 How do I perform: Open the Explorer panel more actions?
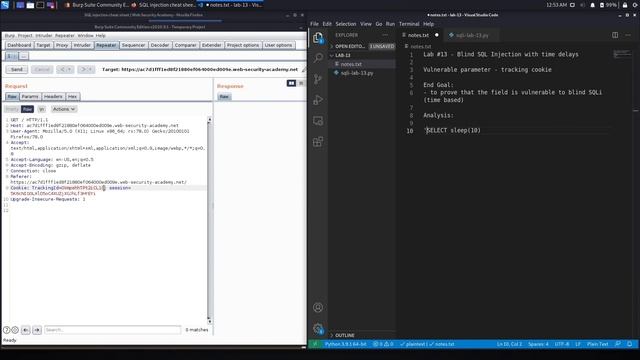pyautogui.click(x=385, y=35)
